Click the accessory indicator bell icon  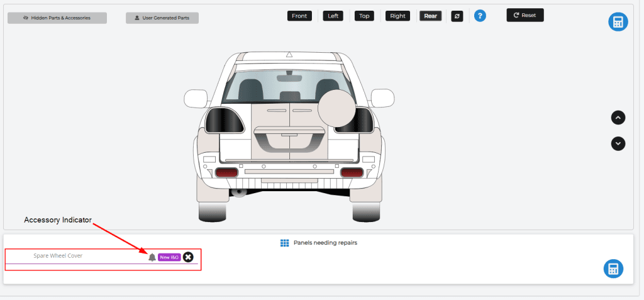[152, 257]
